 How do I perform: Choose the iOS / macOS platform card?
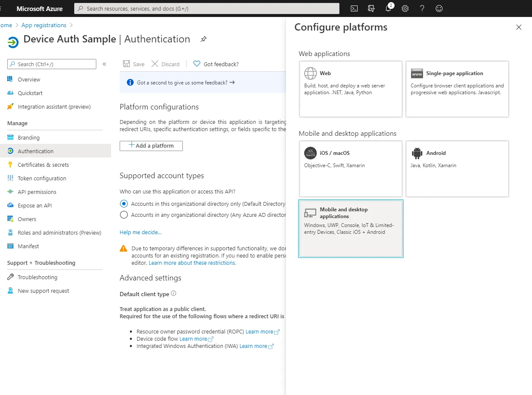[351, 169]
